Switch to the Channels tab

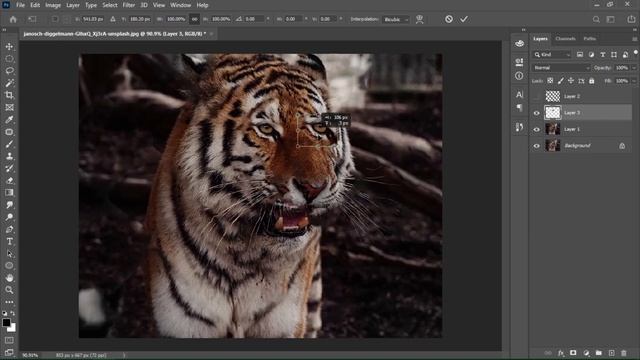(x=565, y=39)
